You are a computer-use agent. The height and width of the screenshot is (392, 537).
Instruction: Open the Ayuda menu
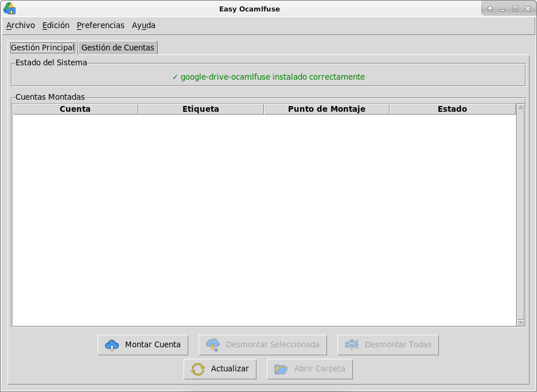143,25
